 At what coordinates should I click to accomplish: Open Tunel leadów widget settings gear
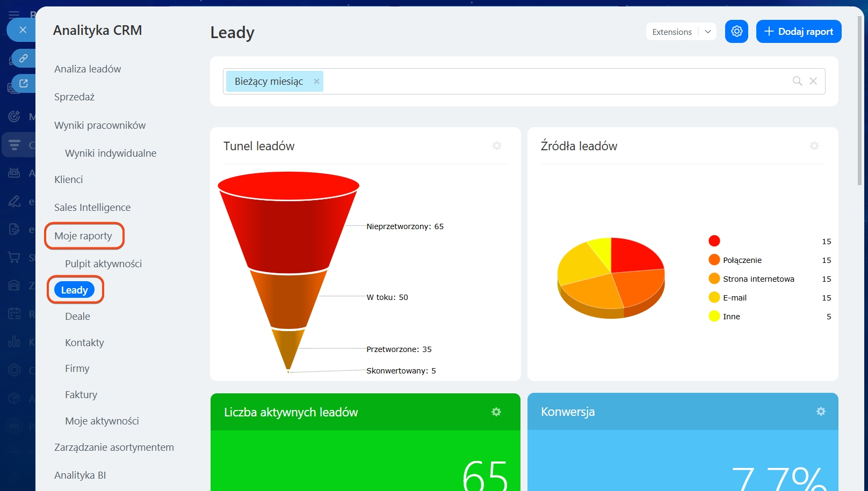[x=497, y=146]
